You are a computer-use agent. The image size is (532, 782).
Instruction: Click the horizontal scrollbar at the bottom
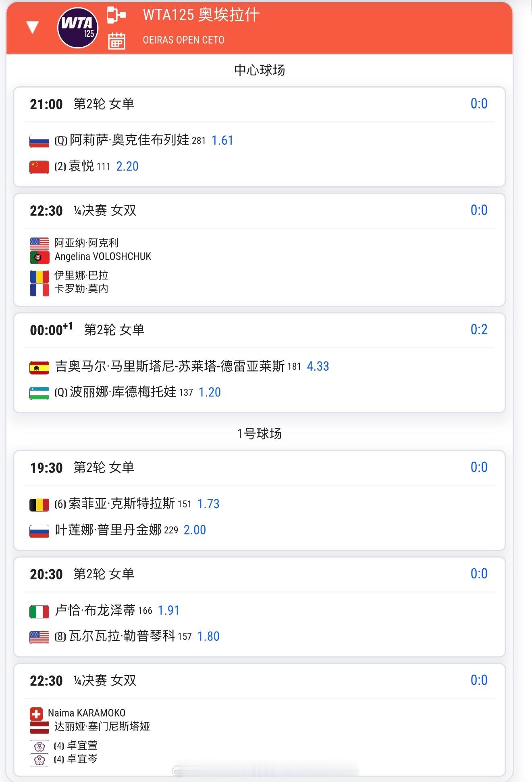[x=266, y=771]
